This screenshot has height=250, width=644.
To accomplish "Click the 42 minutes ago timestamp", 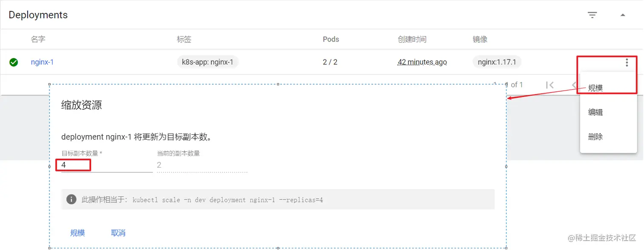I will click(422, 62).
